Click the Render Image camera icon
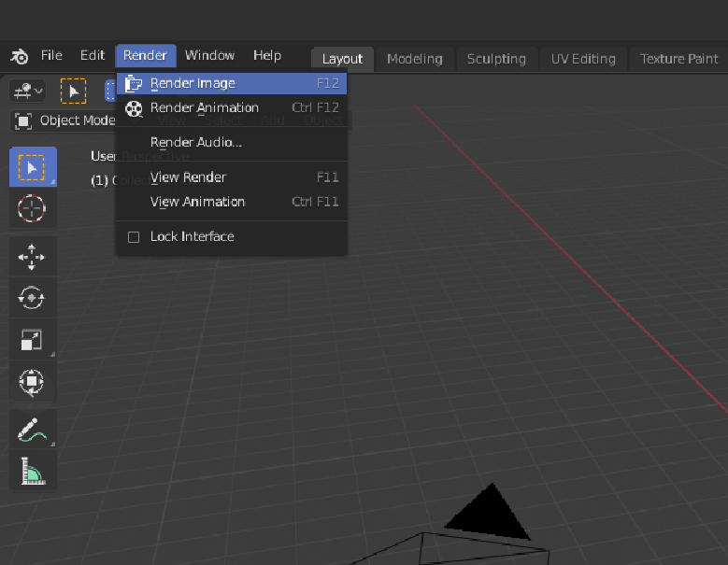 [x=134, y=83]
